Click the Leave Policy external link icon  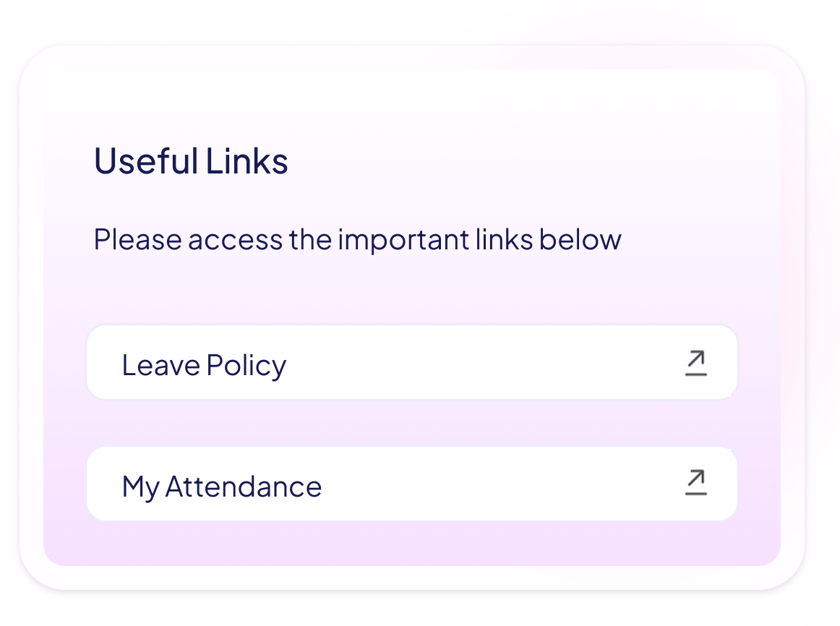[695, 363]
